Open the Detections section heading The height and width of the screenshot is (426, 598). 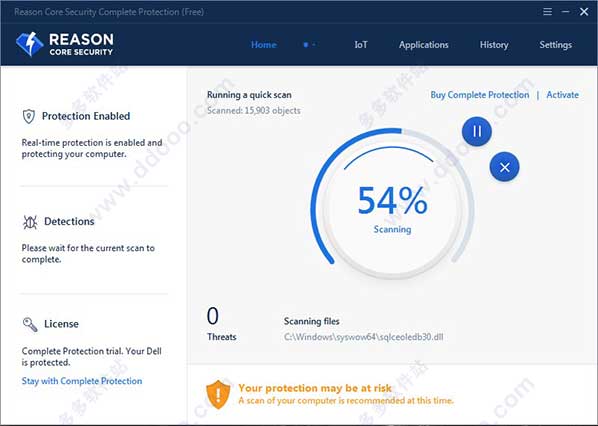(69, 221)
